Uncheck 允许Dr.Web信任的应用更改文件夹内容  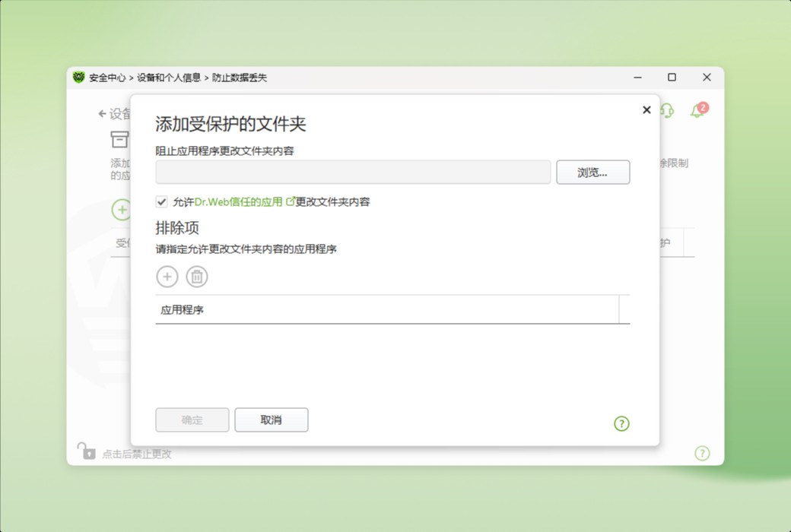pyautogui.click(x=160, y=201)
